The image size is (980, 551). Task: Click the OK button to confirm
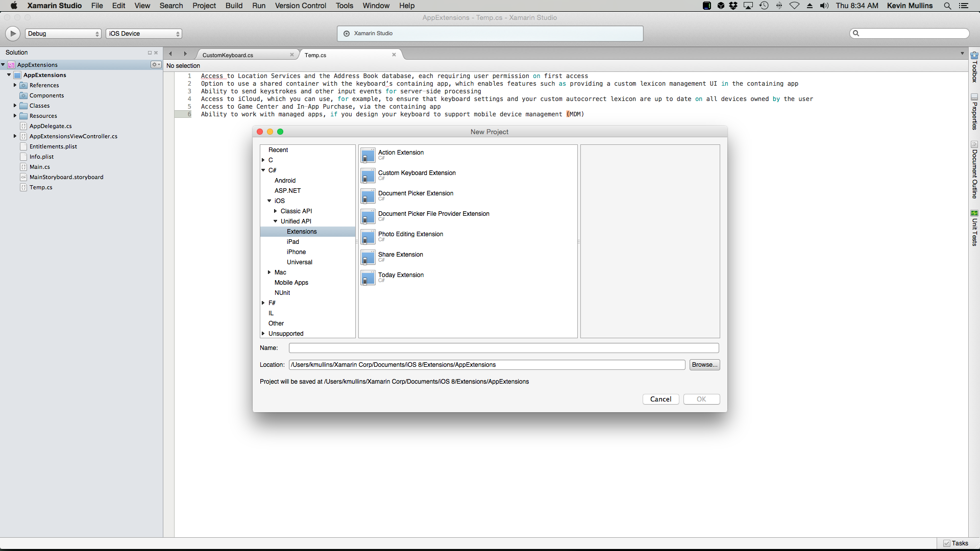pyautogui.click(x=701, y=399)
